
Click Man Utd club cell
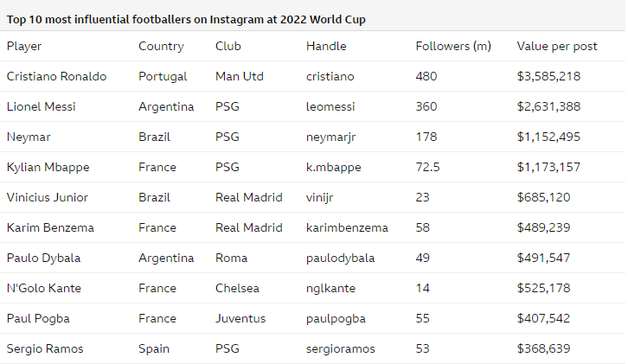click(240, 76)
